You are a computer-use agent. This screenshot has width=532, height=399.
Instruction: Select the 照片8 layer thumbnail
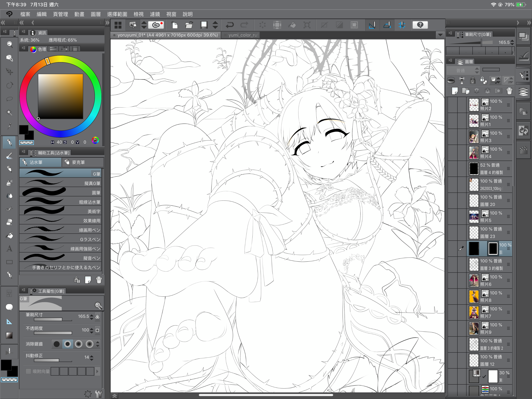point(474,297)
